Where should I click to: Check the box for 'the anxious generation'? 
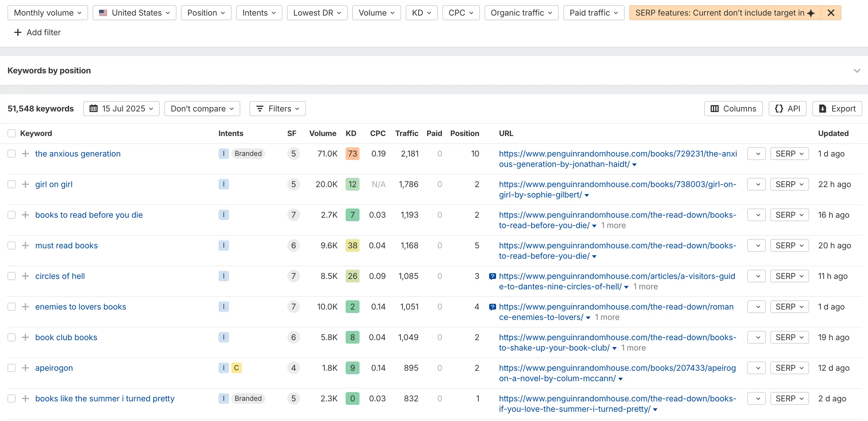pyautogui.click(x=12, y=154)
